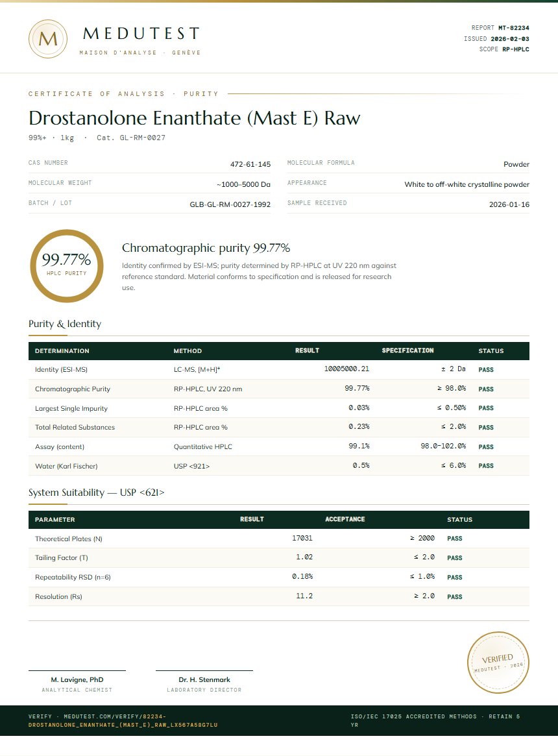Viewport: 558px width, 756px height.
Task: Click the System Suitability — USP <621> heading
Action: (97, 493)
